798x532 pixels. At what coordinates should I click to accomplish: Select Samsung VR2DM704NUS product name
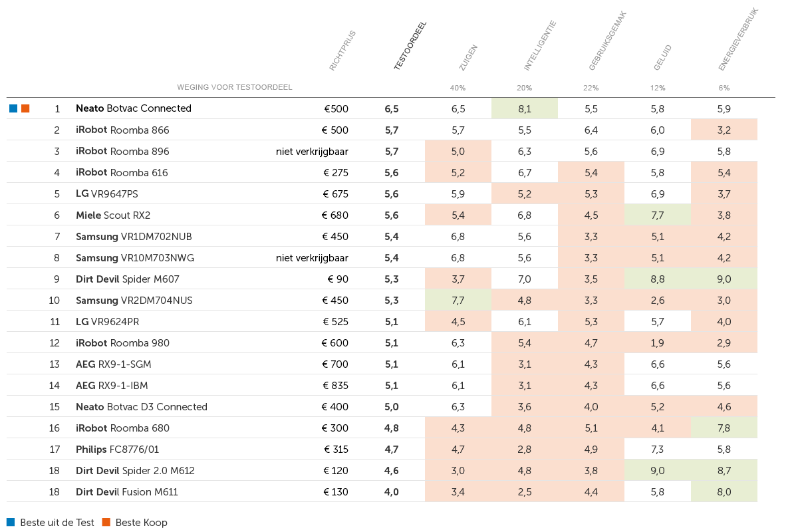134,300
